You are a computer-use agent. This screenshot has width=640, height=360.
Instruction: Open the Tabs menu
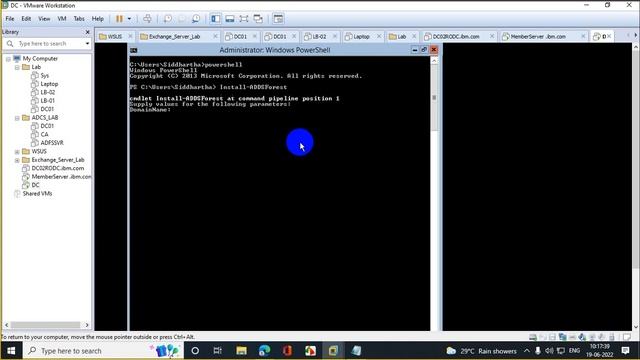coord(79,19)
